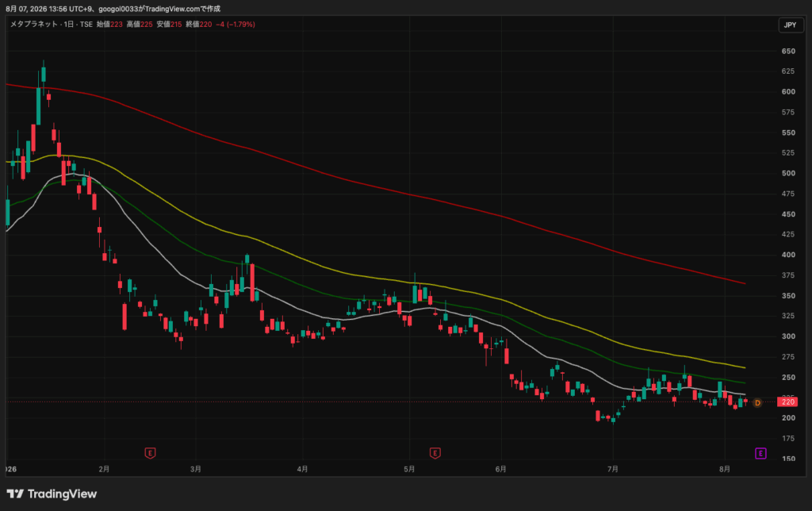Click the 始値 223 open value

[x=109, y=25]
